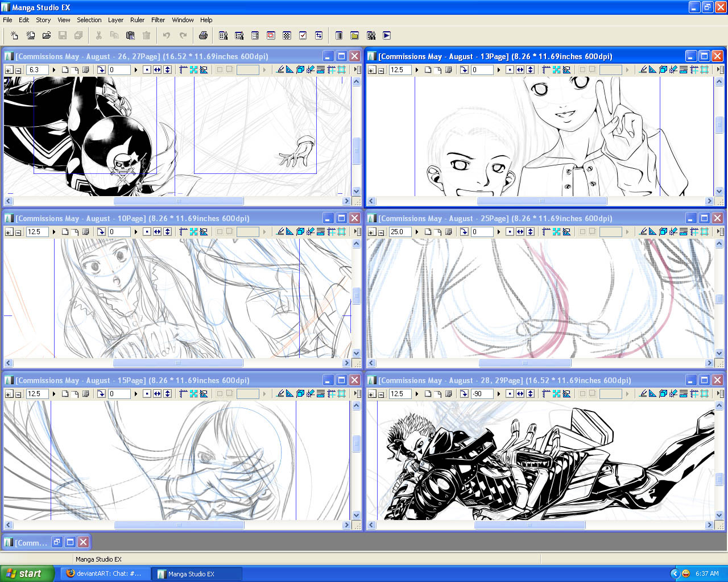Open angle dropdown arrow in 15Page window
The height and width of the screenshot is (582, 728).
pyautogui.click(x=136, y=394)
